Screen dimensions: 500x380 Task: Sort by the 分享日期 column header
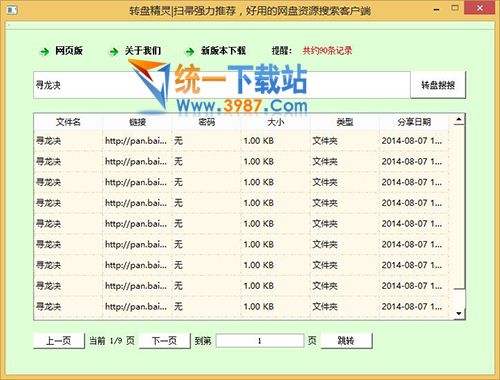[414, 122]
